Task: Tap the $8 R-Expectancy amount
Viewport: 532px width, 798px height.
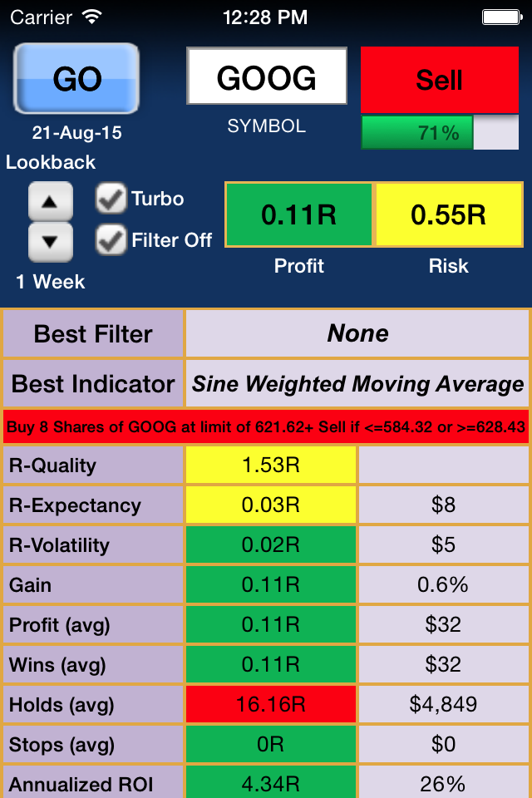Action: tap(443, 505)
